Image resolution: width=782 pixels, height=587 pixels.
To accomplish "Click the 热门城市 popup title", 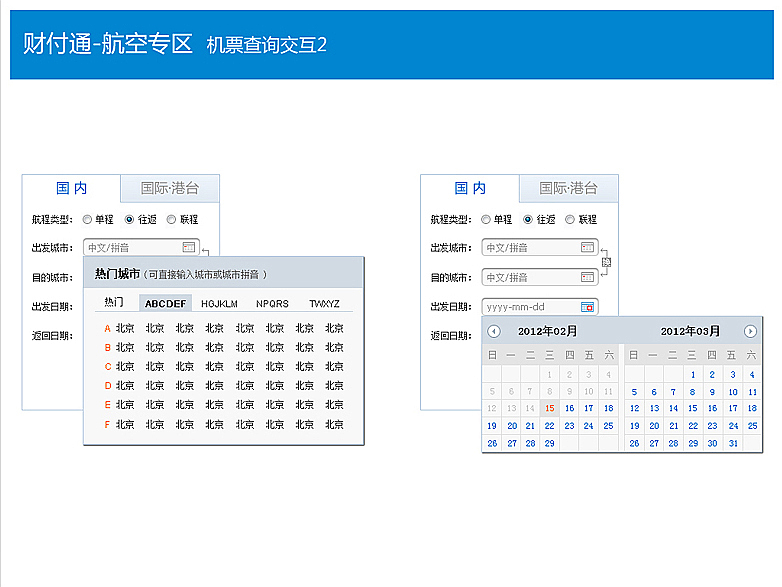I will click(117, 274).
